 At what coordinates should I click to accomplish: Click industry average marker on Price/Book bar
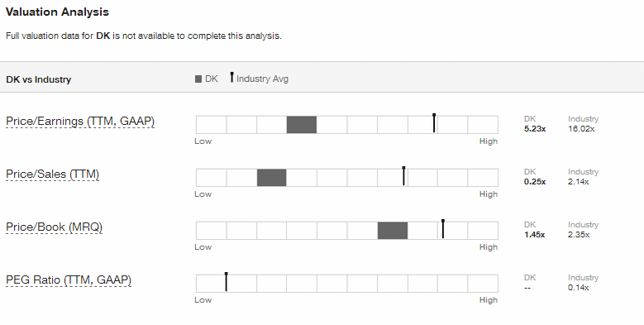point(443,229)
